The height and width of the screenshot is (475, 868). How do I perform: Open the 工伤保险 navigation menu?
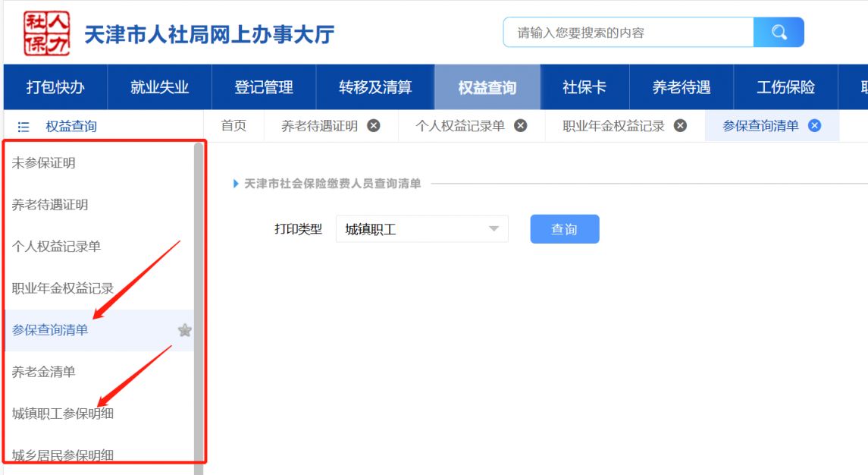(785, 87)
